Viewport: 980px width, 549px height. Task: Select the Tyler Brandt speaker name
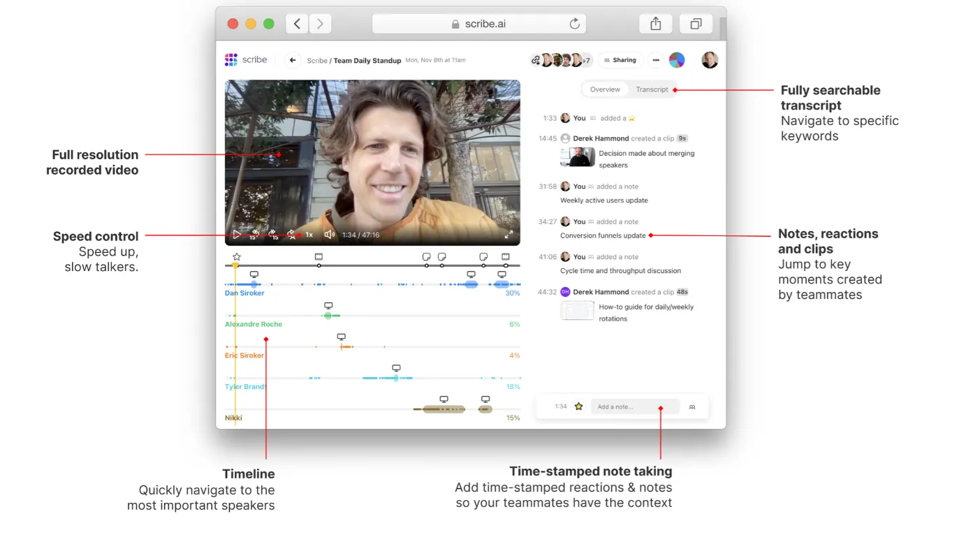coord(245,386)
